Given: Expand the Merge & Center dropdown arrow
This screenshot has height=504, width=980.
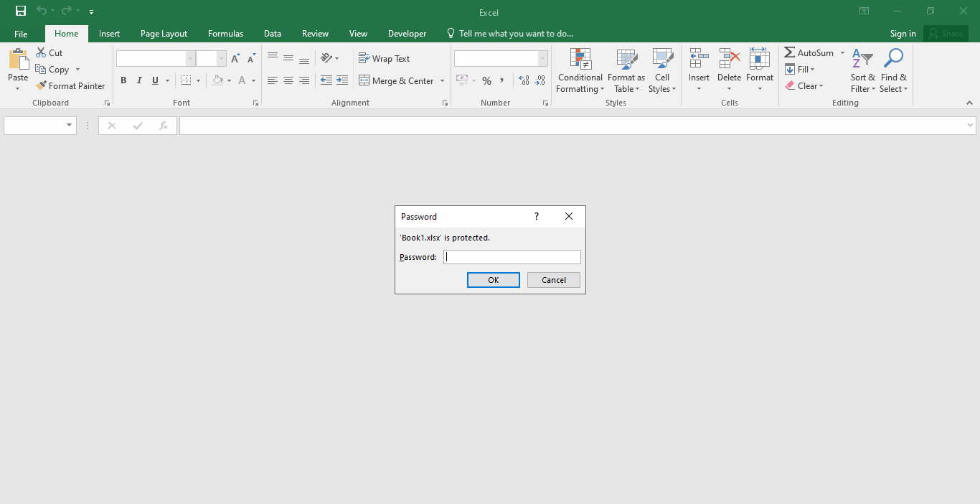Looking at the screenshot, I should pyautogui.click(x=442, y=81).
